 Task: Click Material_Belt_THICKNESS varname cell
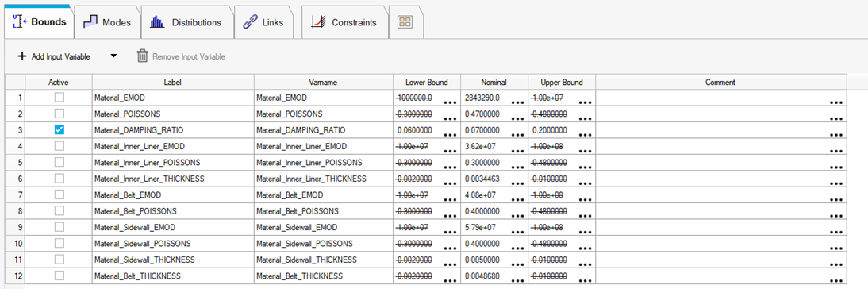[x=324, y=276]
